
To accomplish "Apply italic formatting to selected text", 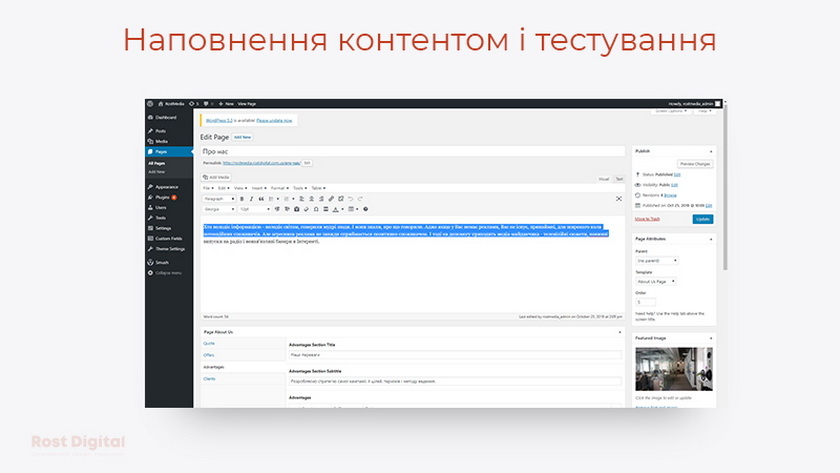I will (x=250, y=199).
